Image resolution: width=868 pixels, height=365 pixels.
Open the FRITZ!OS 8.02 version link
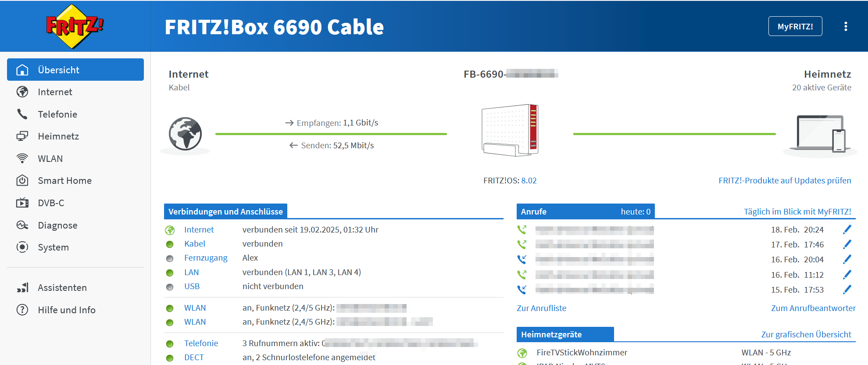(529, 180)
